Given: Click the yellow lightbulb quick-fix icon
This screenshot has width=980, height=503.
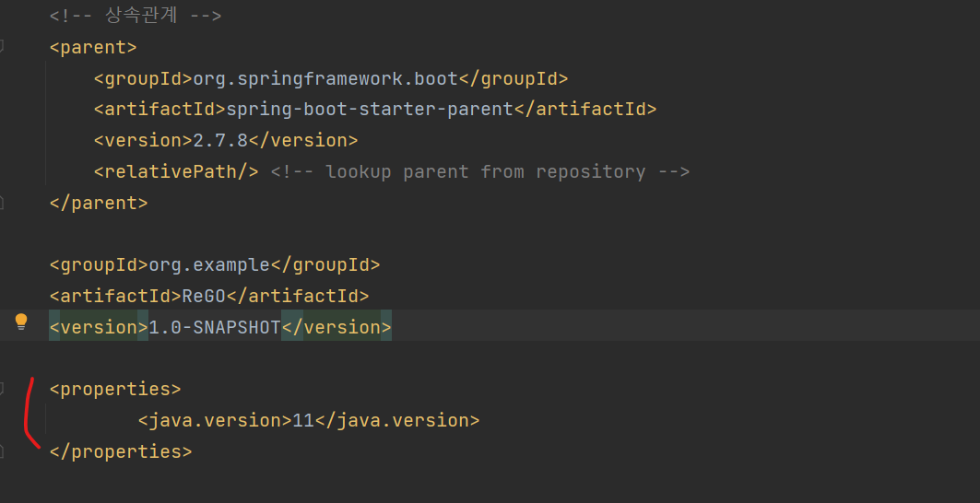Looking at the screenshot, I should 21,322.
